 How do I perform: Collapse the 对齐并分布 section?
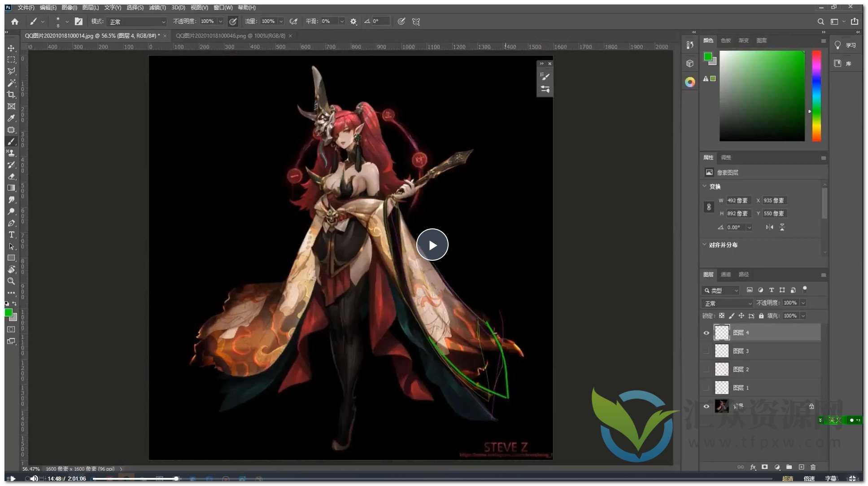click(x=704, y=245)
